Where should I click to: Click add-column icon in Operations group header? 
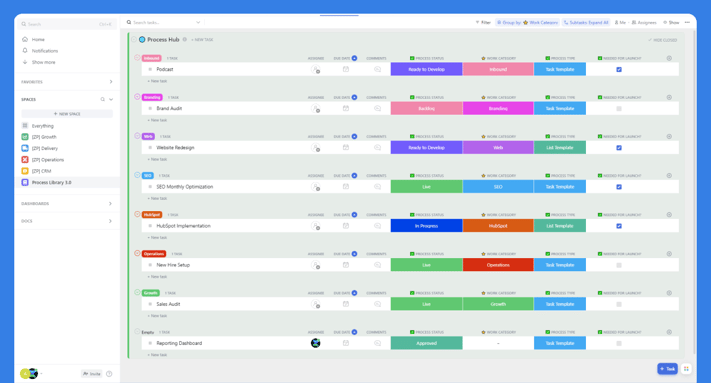point(669,254)
